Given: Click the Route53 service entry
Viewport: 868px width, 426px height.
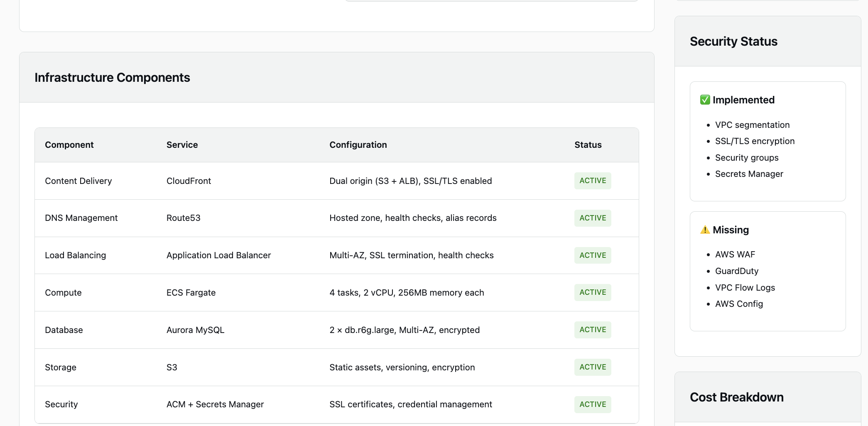Looking at the screenshot, I should pyautogui.click(x=183, y=218).
